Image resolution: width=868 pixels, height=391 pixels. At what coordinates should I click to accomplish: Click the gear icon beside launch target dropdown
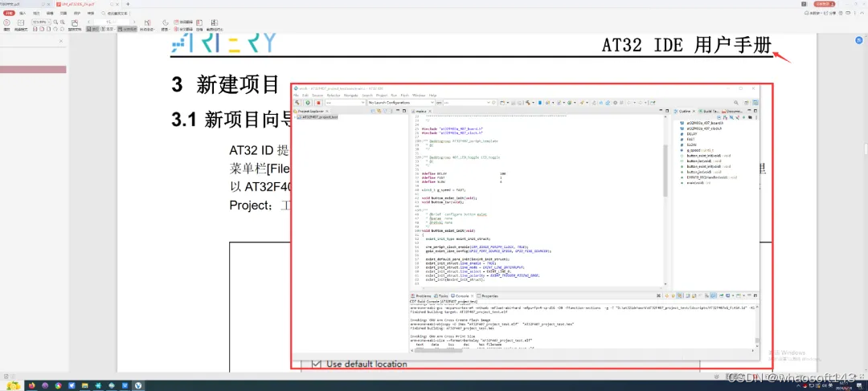pyautogui.click(x=493, y=102)
